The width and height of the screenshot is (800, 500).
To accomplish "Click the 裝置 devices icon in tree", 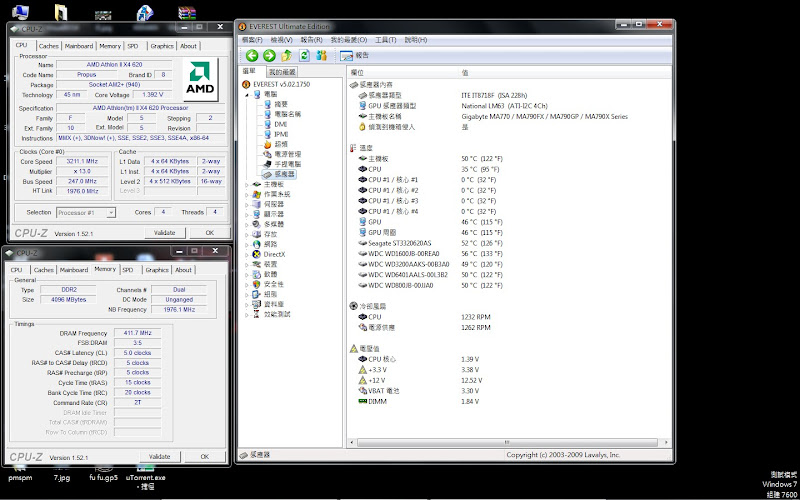I will point(257,264).
